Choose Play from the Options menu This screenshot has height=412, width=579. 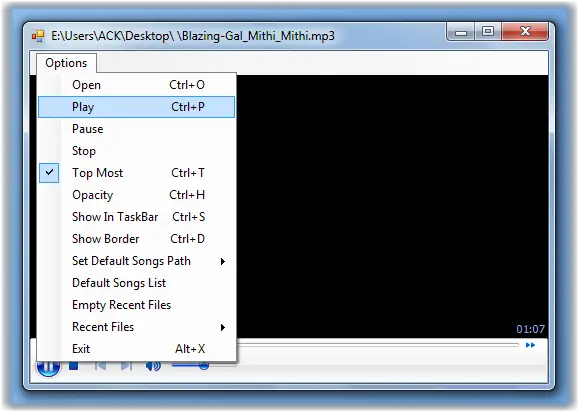coord(136,107)
